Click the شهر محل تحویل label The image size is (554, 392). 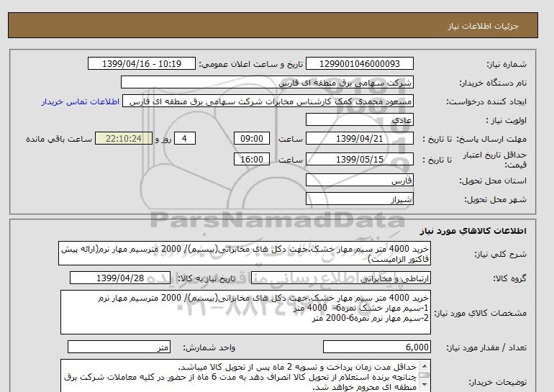tap(495, 199)
